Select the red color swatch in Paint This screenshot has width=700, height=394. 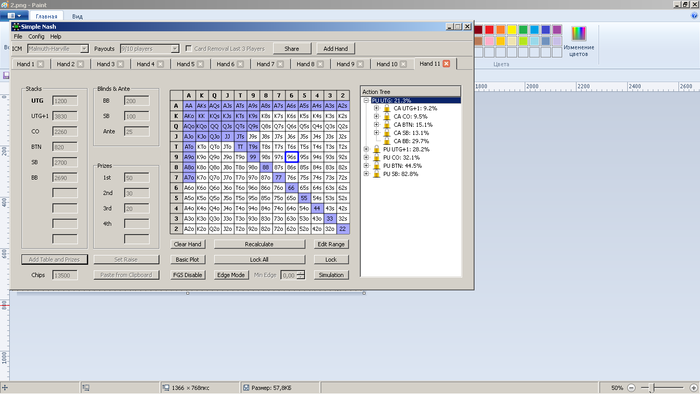pos(489,30)
